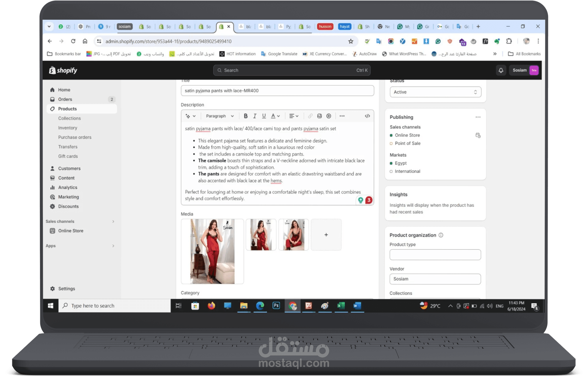Open Settings at the bottom of the sidebar
The width and height of the screenshot is (588, 377).
66,289
